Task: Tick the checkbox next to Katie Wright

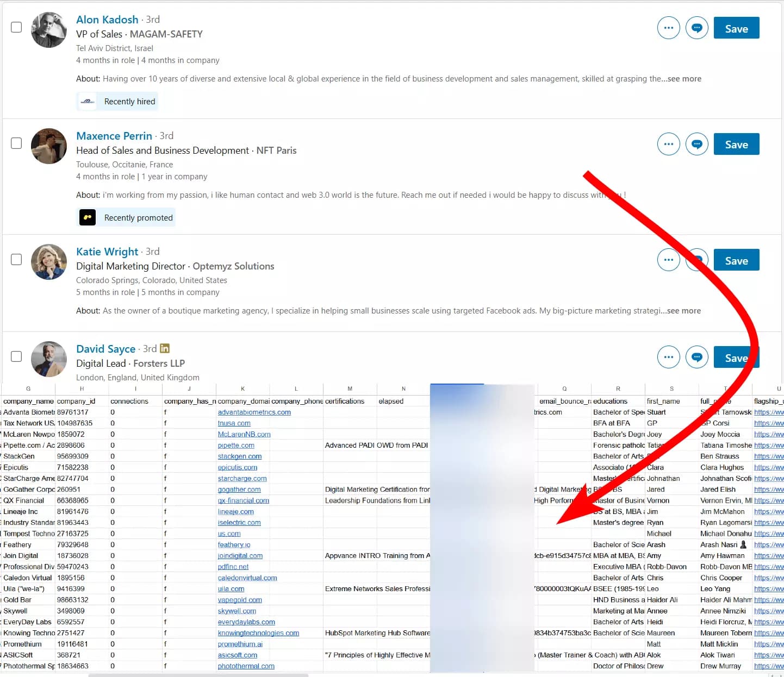Action: click(16, 260)
